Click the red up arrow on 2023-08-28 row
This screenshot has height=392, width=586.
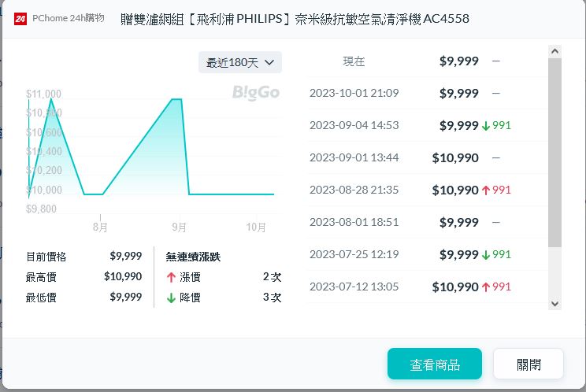point(486,190)
